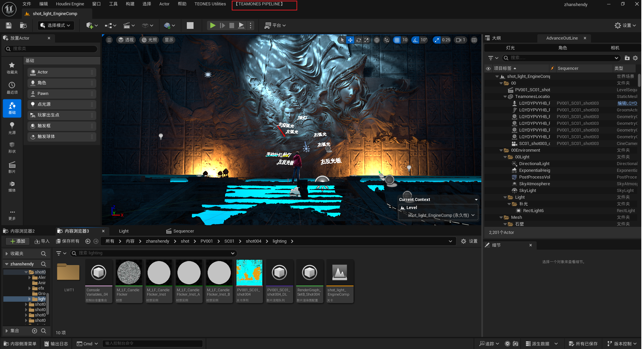Screen dimensions: 644x349
Task: Open the Houdini Engine menu
Action: pos(70,4)
